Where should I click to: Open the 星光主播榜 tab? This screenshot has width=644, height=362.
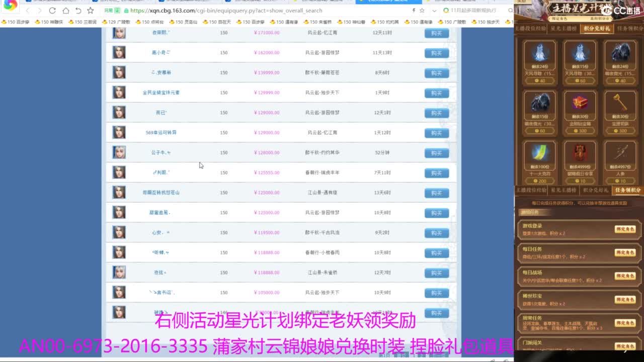pos(565,28)
